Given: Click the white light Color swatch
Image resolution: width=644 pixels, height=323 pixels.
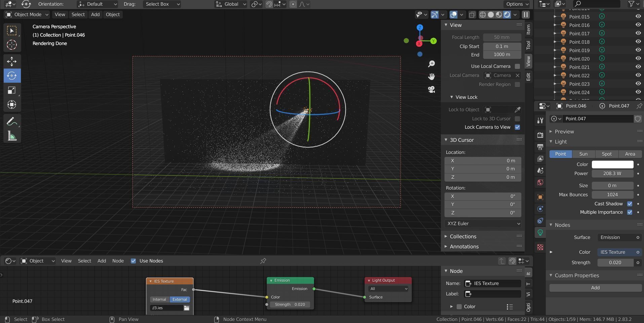Looking at the screenshot, I should point(612,164).
